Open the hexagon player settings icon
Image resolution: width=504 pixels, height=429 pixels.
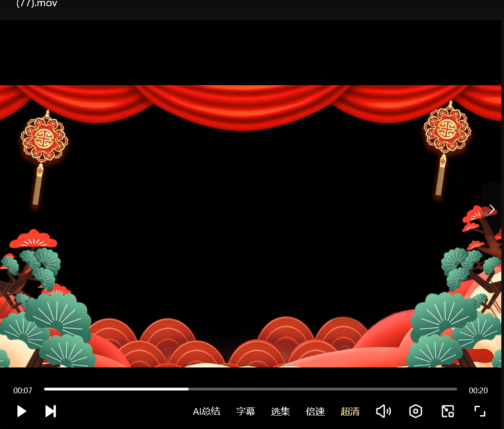pos(416,411)
